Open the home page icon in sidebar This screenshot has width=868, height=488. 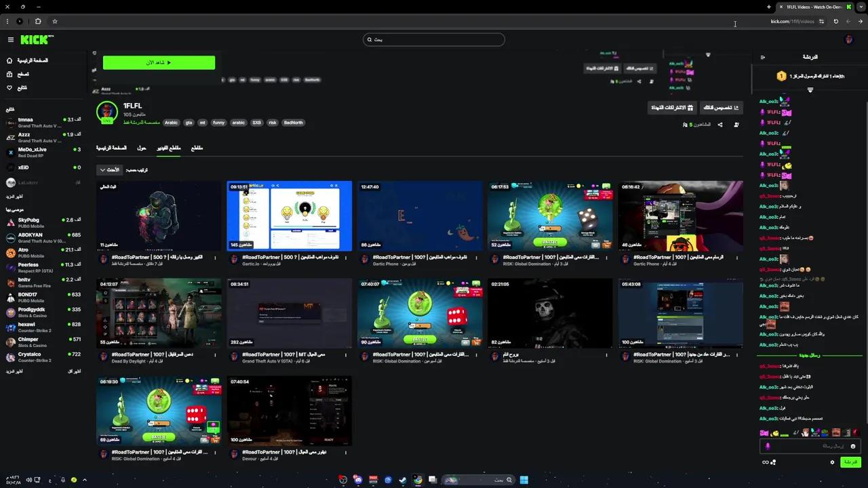[x=9, y=60]
